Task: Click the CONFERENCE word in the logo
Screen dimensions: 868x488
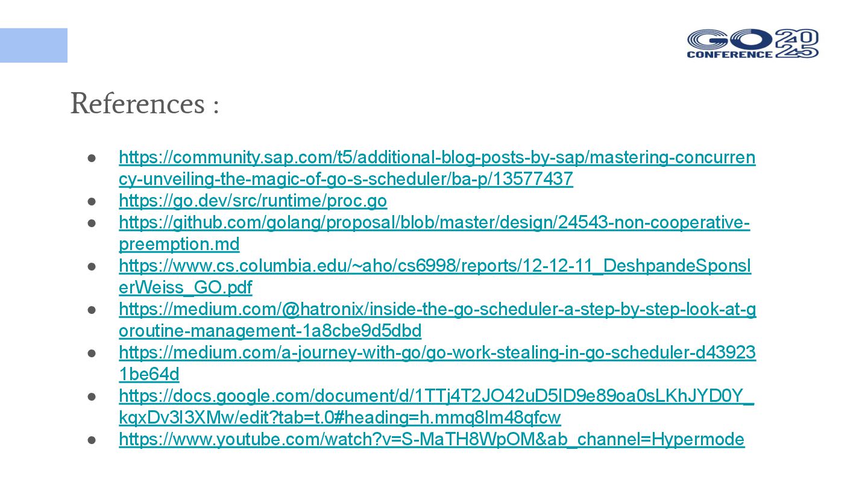Action: (729, 54)
